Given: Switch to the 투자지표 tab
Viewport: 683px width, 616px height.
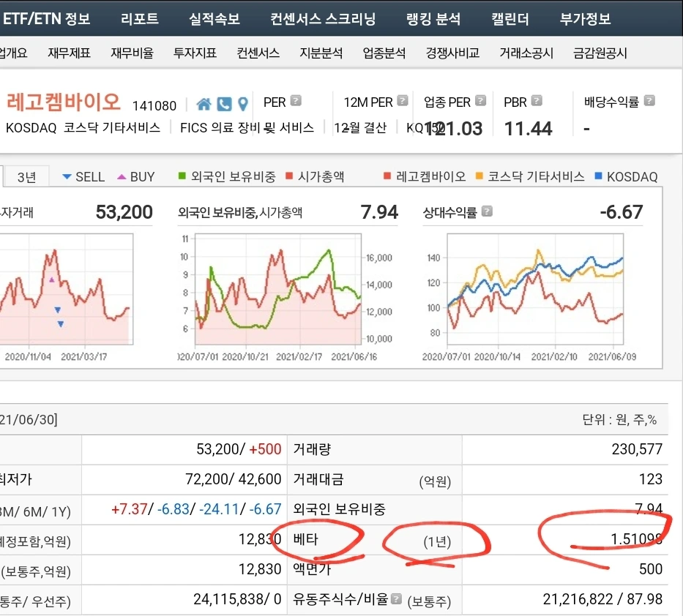Looking at the screenshot, I should [x=195, y=53].
